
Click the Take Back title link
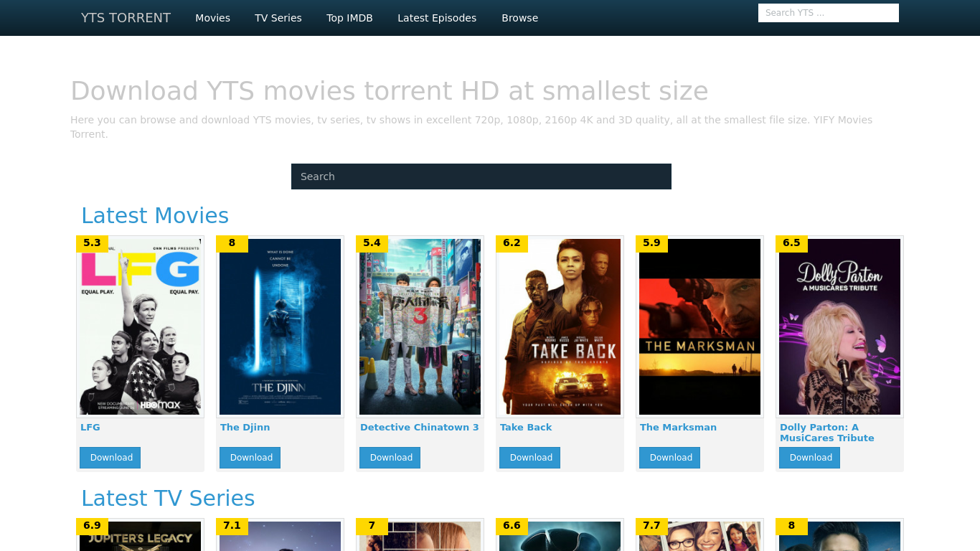526,427
